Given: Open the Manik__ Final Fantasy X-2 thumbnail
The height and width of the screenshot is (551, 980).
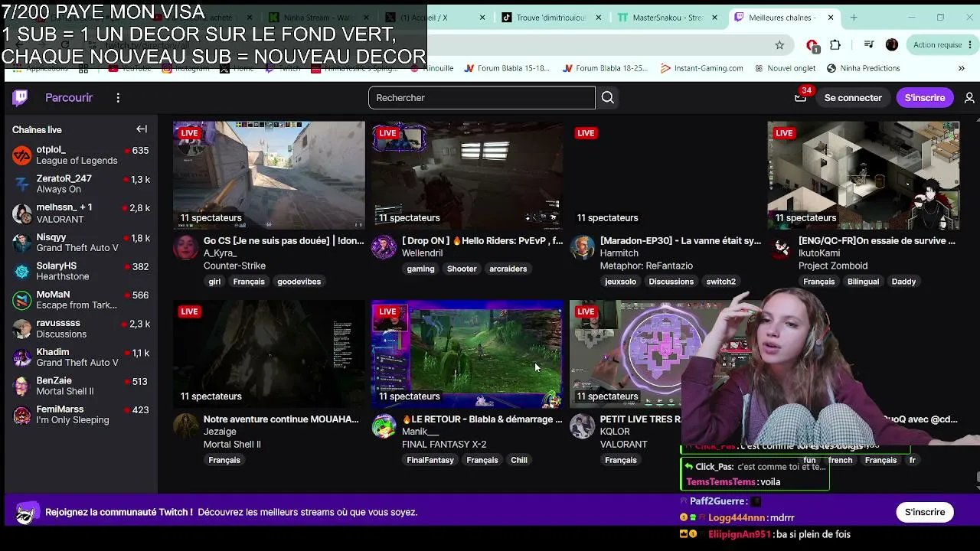Looking at the screenshot, I should [467, 354].
